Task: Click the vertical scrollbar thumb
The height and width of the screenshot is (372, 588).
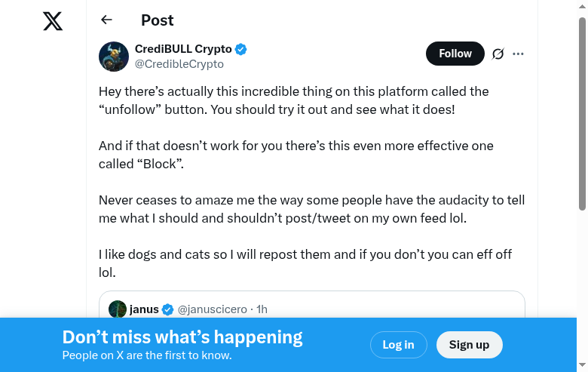Action: pyautogui.click(x=582, y=113)
